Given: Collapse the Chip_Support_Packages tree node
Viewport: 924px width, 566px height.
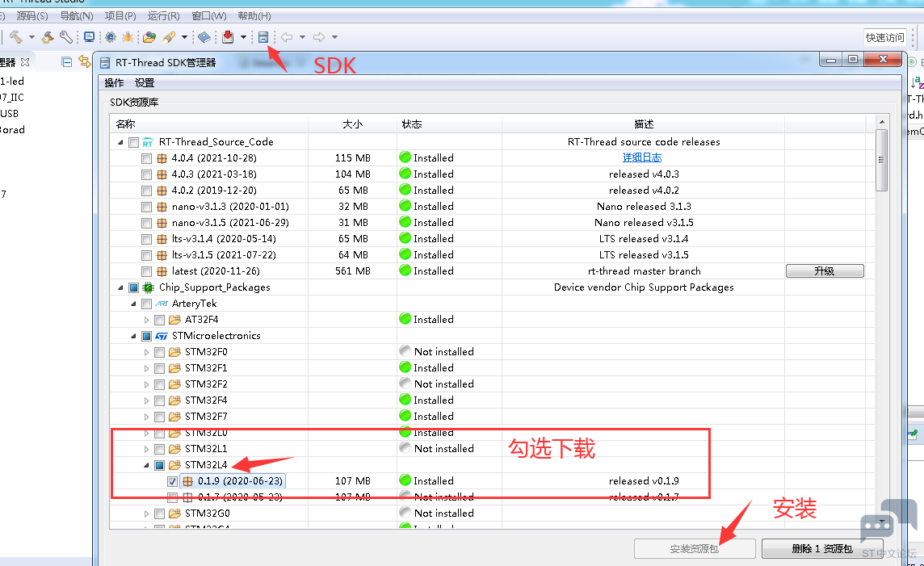Looking at the screenshot, I should coord(120,288).
